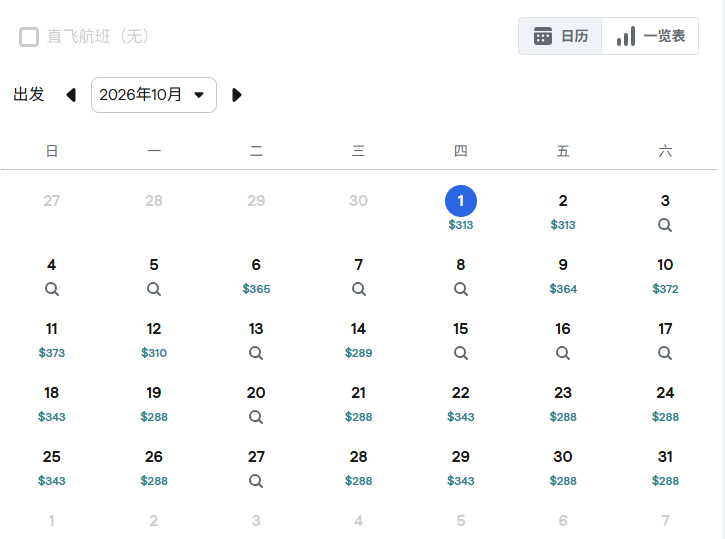Click the magnifier under October 16
Screen dimensions: 725x539
(x=563, y=353)
